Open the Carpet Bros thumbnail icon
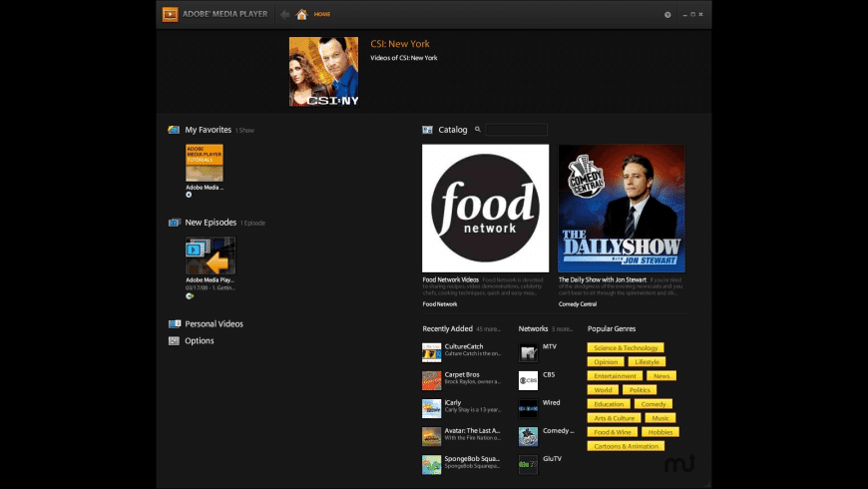The width and height of the screenshot is (868, 489). point(432,380)
